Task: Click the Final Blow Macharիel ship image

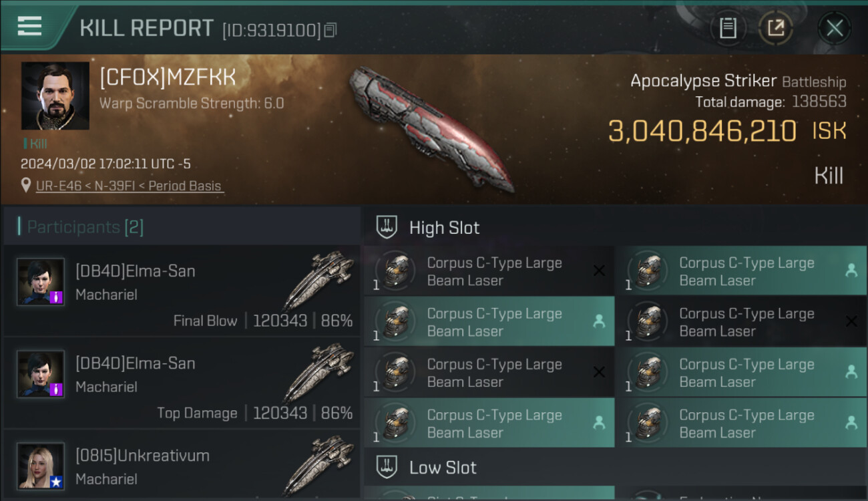Action: coord(318,279)
